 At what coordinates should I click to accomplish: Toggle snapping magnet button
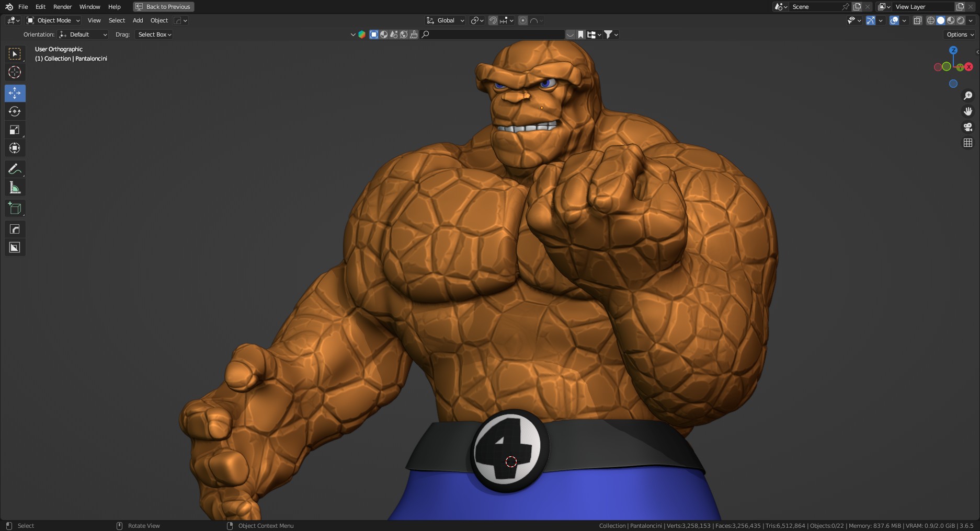(493, 20)
